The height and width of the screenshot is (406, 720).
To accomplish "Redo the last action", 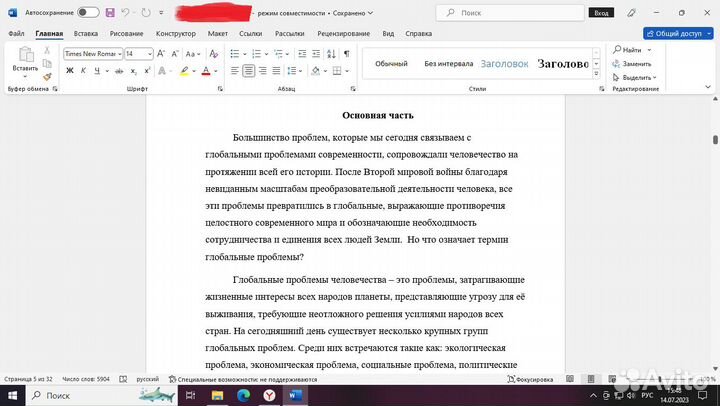I will 146,12.
